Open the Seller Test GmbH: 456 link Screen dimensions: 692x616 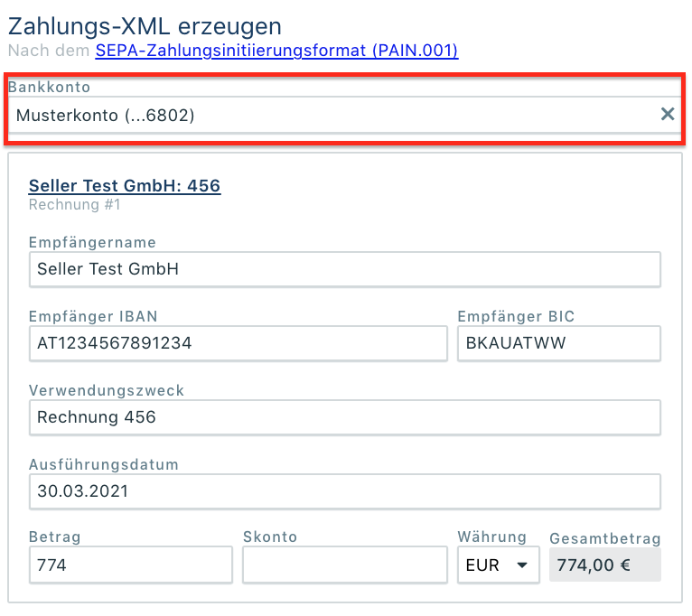(125, 186)
